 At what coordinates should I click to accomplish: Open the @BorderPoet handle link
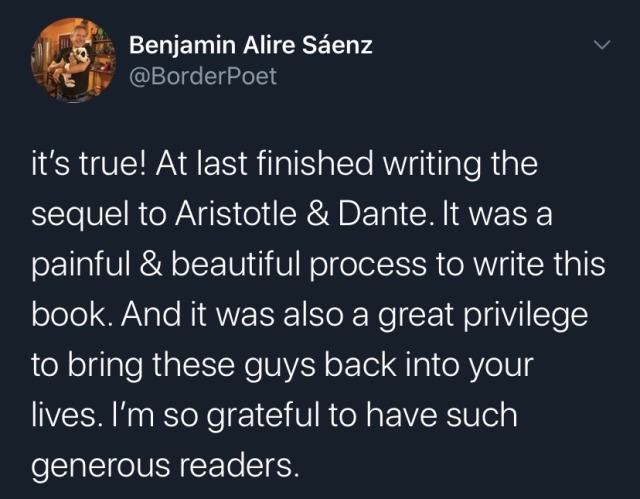(x=203, y=76)
